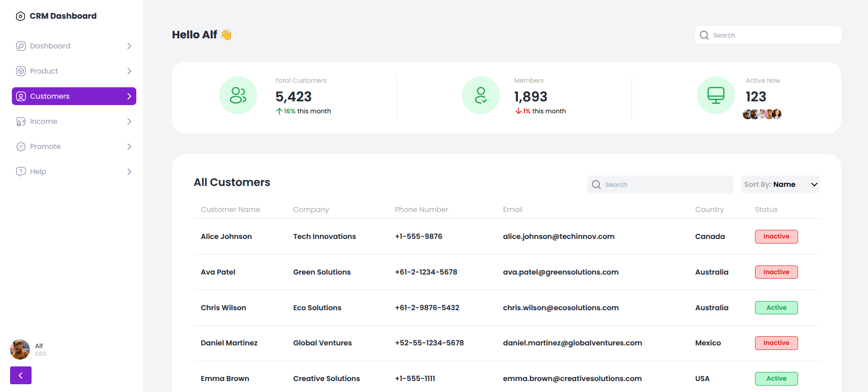Image resolution: width=868 pixels, height=392 pixels.
Task: Click the name Chris Wilson
Action: point(224,308)
